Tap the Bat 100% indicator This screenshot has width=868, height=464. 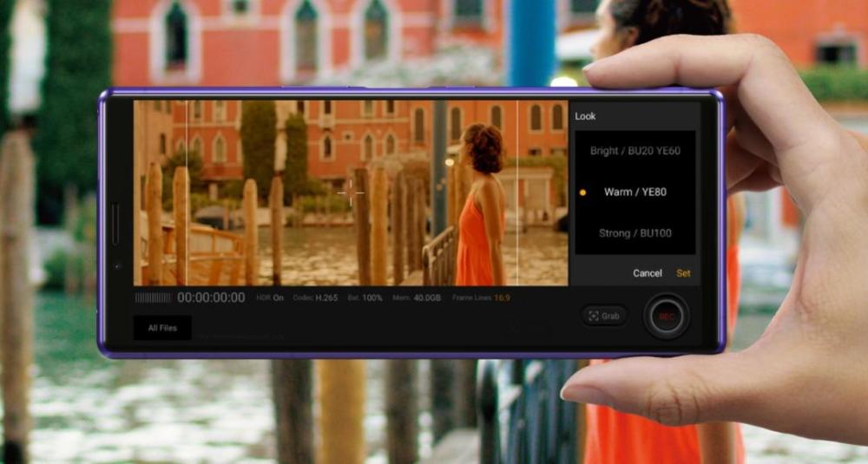point(365,297)
